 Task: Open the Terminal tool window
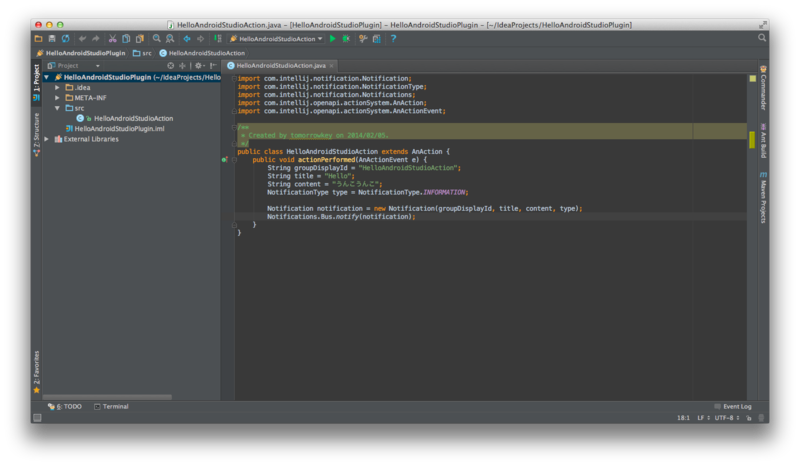(111, 407)
